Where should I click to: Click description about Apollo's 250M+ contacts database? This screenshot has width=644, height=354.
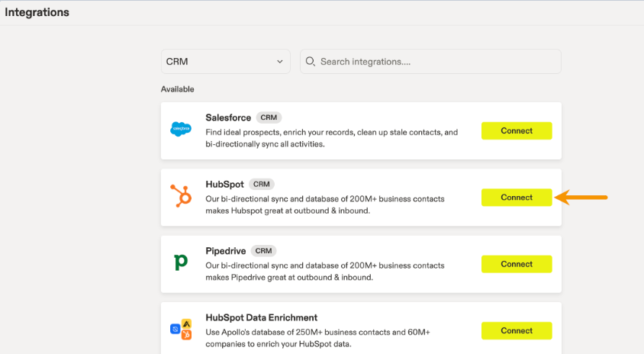pos(317,337)
